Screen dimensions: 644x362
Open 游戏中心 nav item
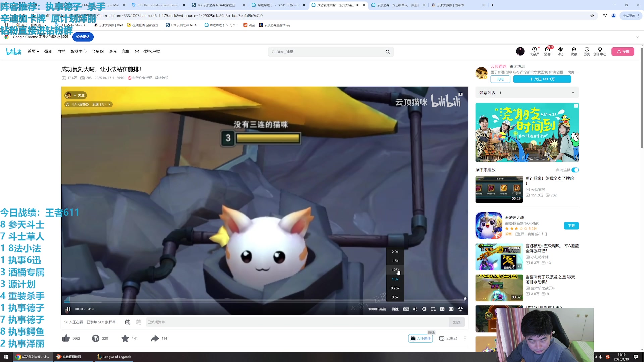(x=78, y=51)
